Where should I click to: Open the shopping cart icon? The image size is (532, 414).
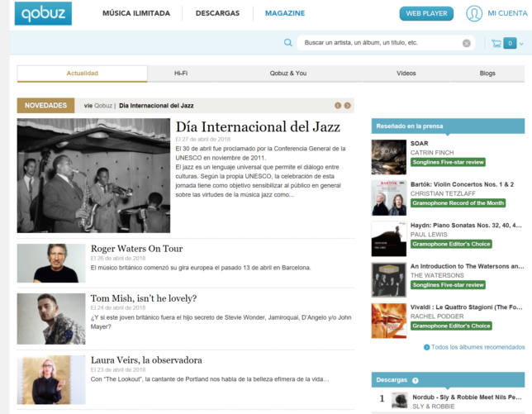(x=496, y=43)
